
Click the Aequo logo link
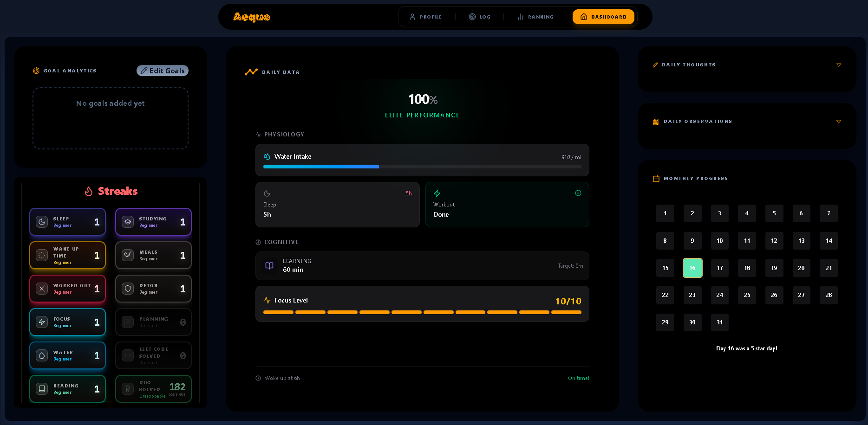(251, 17)
